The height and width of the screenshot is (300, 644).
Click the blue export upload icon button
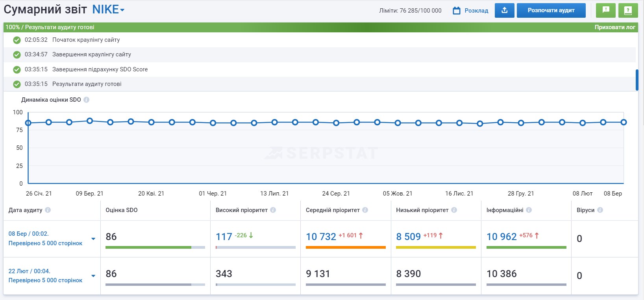(504, 10)
